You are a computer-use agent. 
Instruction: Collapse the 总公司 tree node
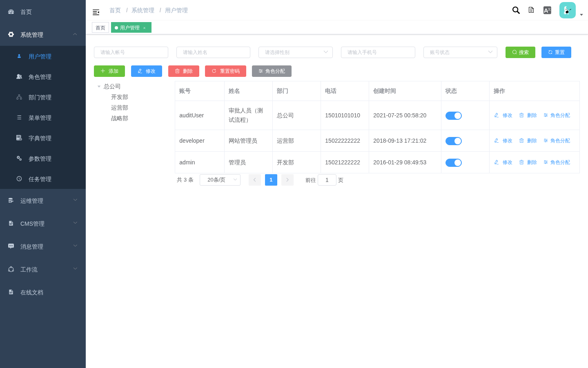click(99, 86)
